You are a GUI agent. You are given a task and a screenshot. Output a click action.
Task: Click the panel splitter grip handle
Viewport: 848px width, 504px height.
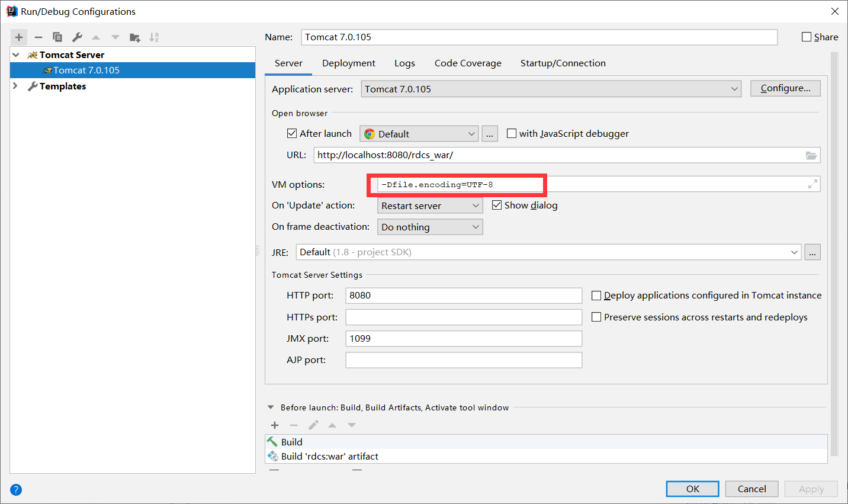point(258,251)
